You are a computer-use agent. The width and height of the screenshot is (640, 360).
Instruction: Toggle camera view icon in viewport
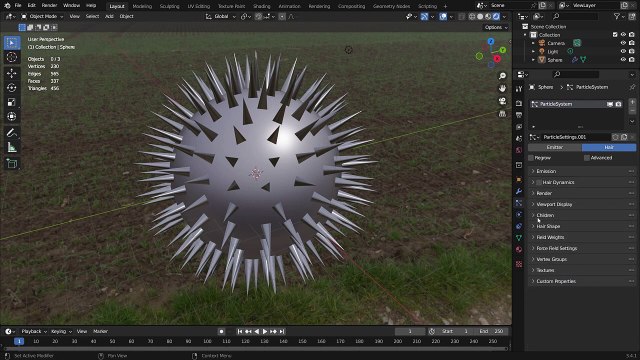(x=502, y=101)
